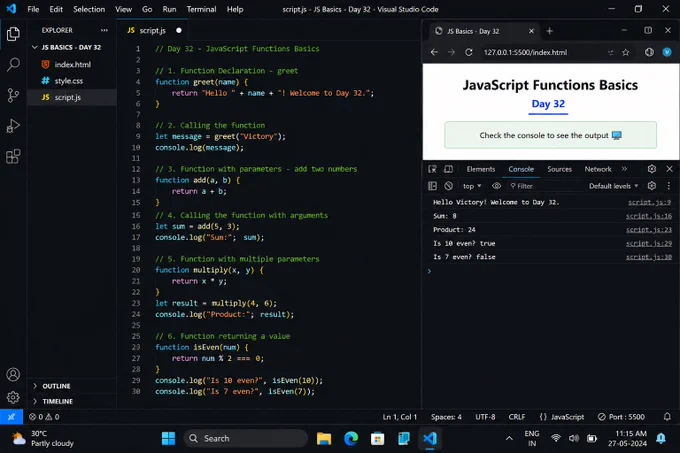Image resolution: width=680 pixels, height=453 pixels.
Task: Open the script.js:23 source link
Action: 648,230
